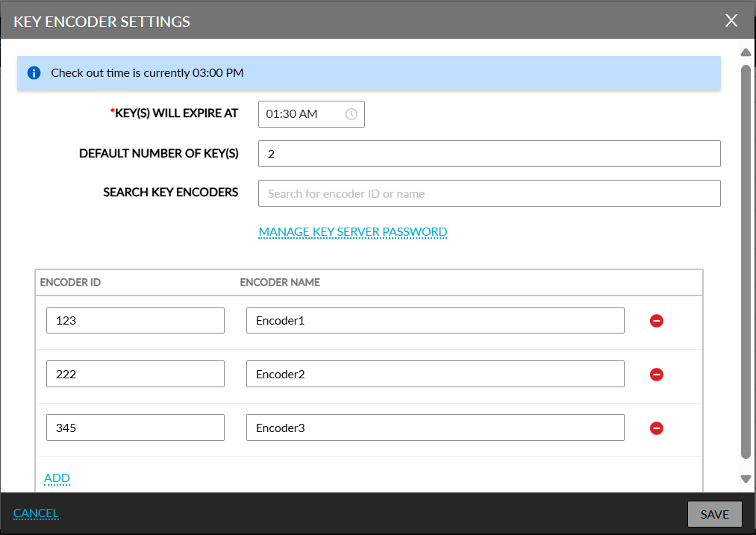Click the Encoder Name column header
The image size is (756, 535).
(280, 283)
